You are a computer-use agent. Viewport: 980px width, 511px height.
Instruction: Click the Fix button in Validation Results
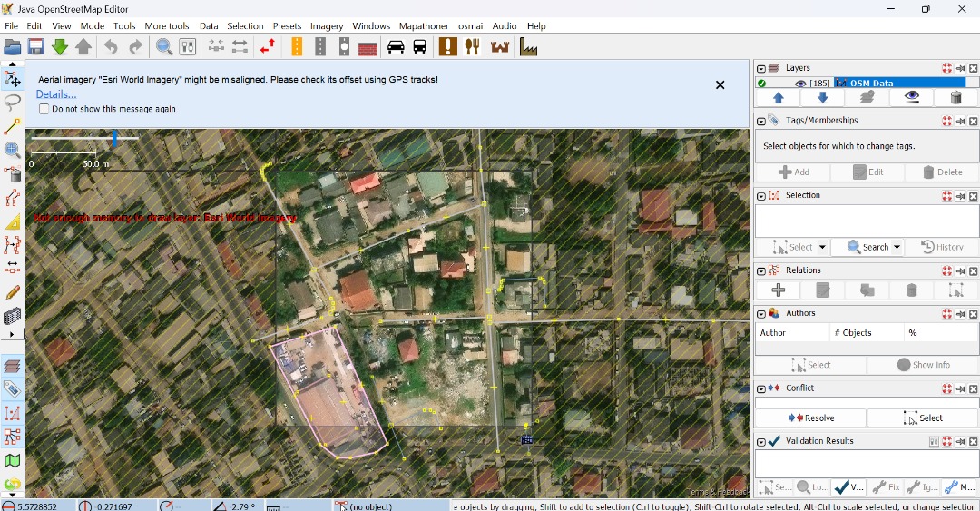[x=887, y=486]
